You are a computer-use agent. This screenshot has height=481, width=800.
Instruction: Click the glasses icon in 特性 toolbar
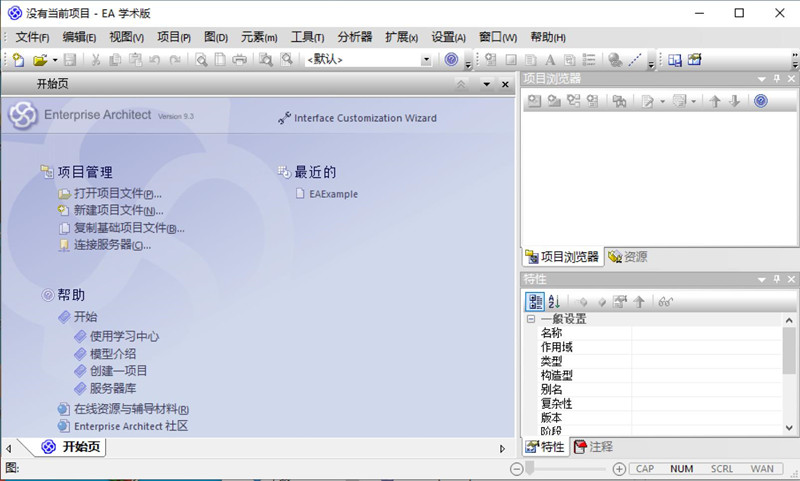[x=665, y=301]
